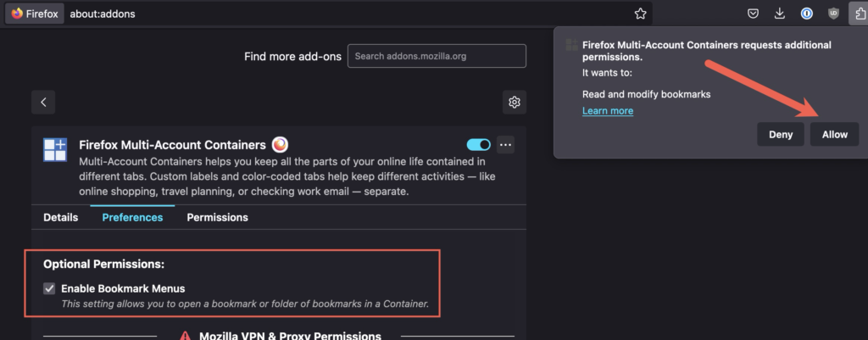The width and height of the screenshot is (868, 340).
Task: Click the 1Password extension icon
Action: (807, 14)
